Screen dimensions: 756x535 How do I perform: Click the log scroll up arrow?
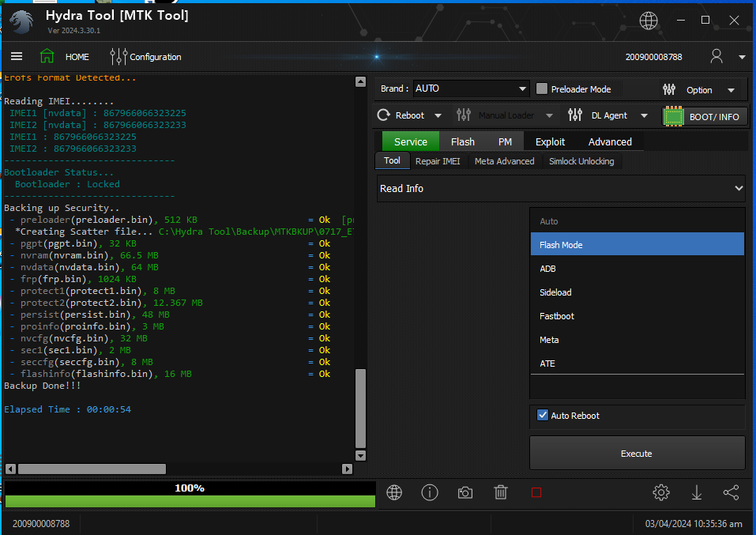click(x=361, y=81)
